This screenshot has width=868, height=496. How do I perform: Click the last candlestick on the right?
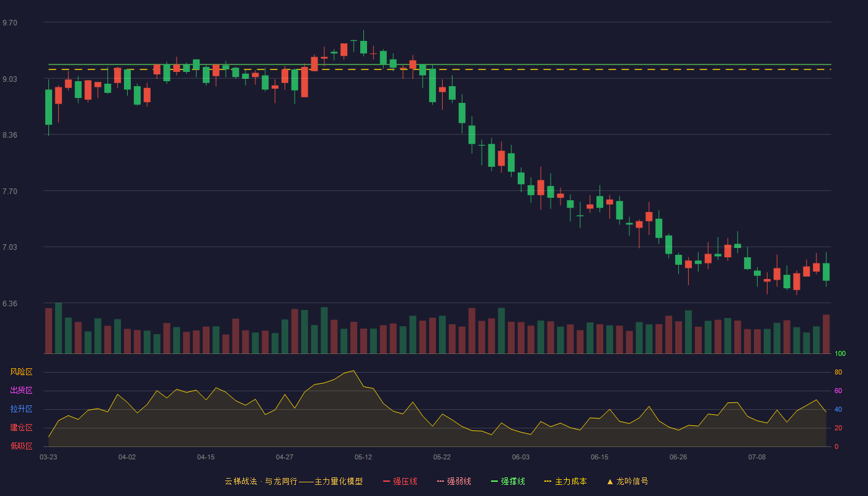pyautogui.click(x=826, y=272)
